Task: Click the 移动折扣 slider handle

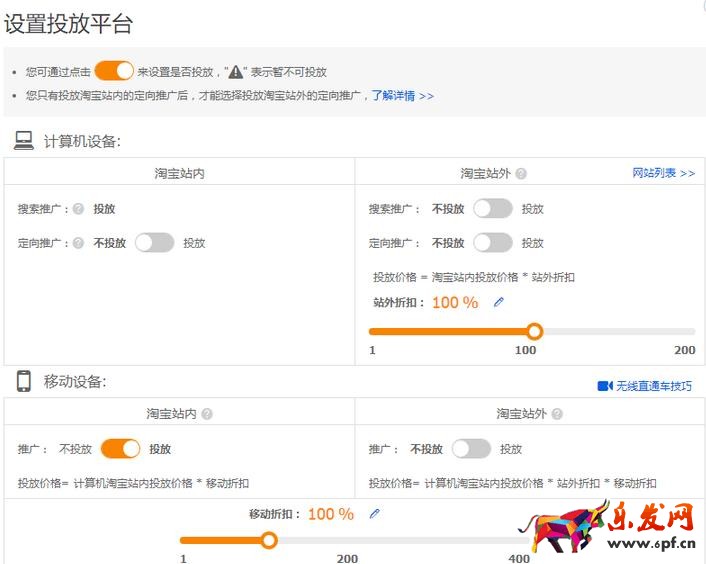Action: 269,540
